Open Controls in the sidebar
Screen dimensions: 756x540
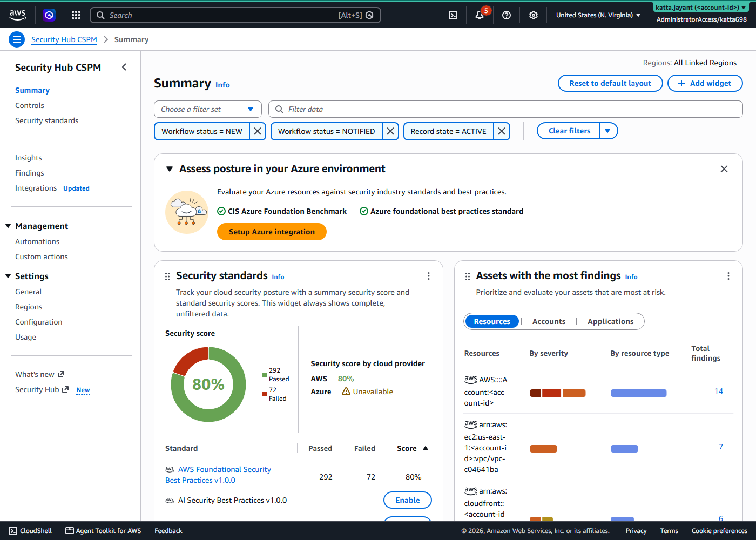tap(30, 105)
